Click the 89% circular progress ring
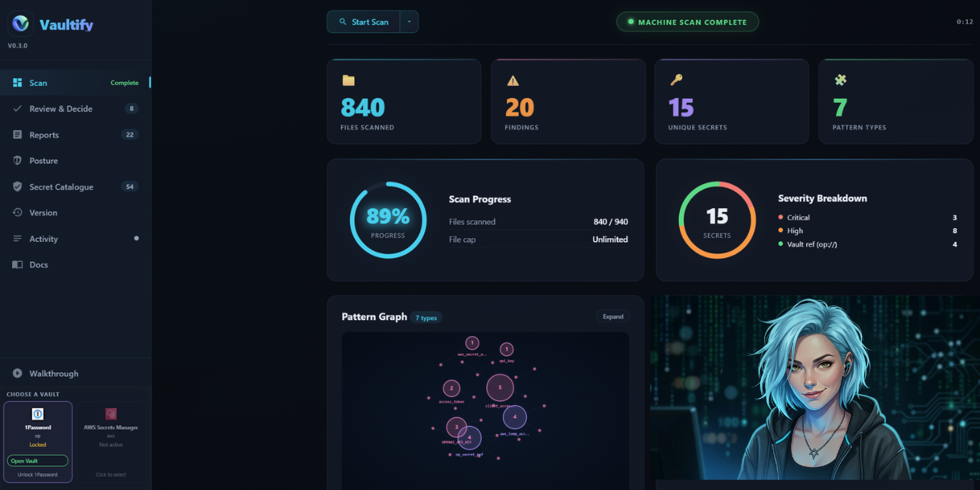The width and height of the screenshot is (980, 490). (x=387, y=220)
